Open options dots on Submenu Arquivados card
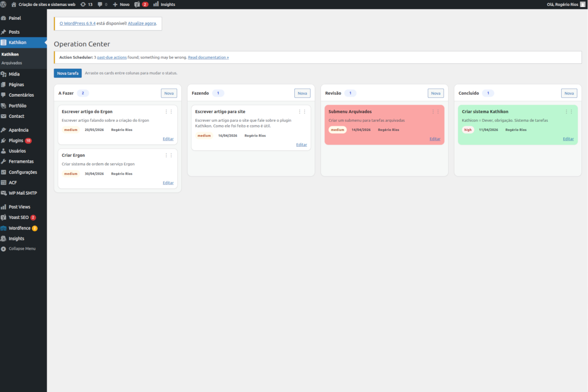 (436, 112)
